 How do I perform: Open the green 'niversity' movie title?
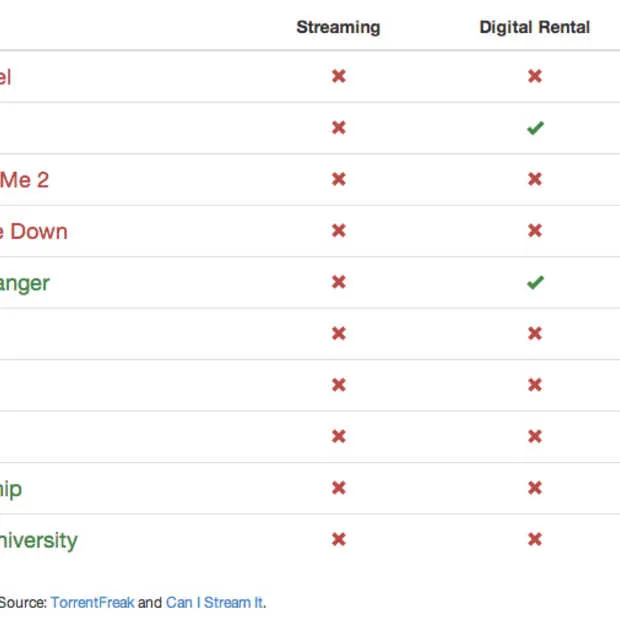coord(39,541)
